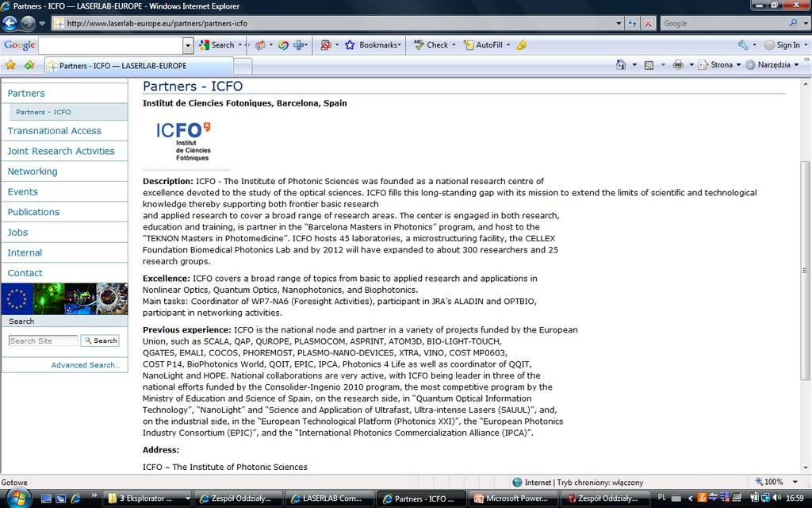812x508 pixels.
Task: Click the Print icon in command bar
Action: tap(677, 65)
